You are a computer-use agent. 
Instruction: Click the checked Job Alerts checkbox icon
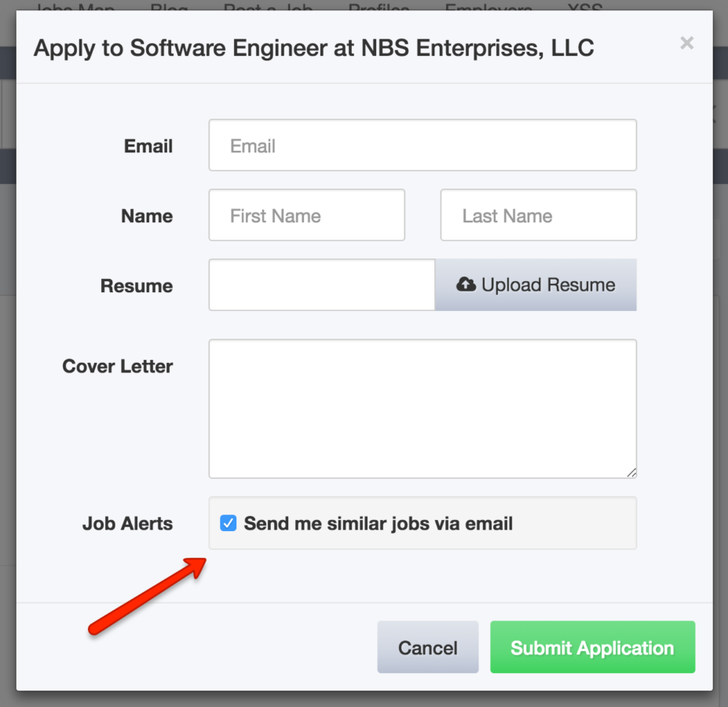click(228, 522)
